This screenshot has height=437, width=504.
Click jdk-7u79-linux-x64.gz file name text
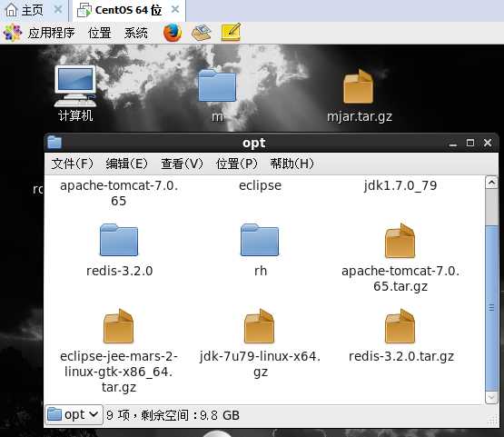[x=260, y=364]
